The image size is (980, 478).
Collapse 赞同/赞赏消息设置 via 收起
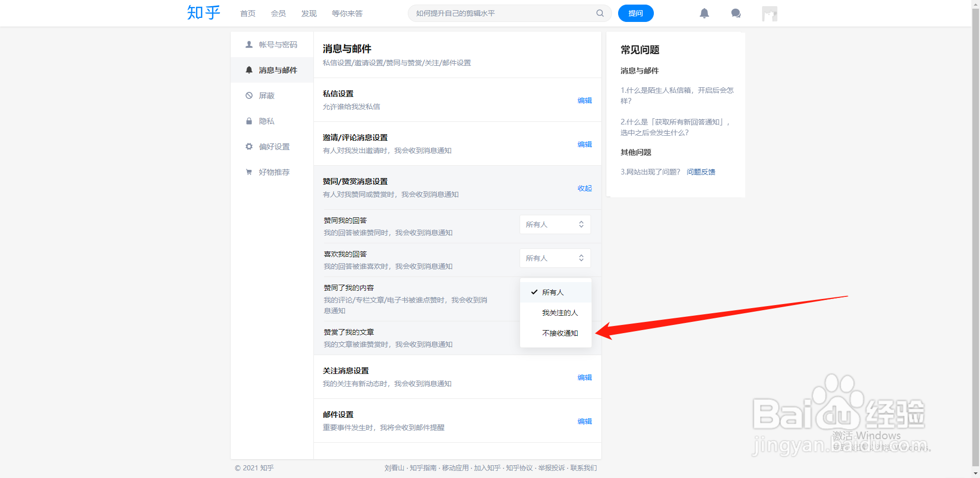pos(584,188)
